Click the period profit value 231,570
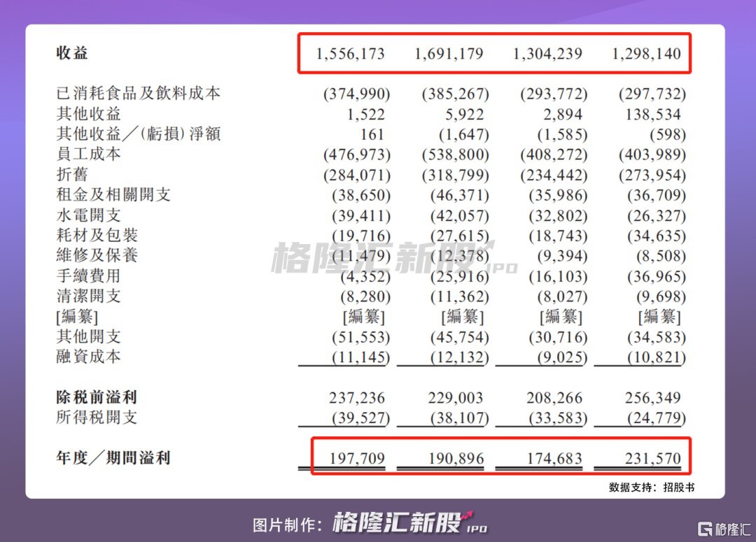This screenshot has height=542, width=756. pyautogui.click(x=653, y=458)
